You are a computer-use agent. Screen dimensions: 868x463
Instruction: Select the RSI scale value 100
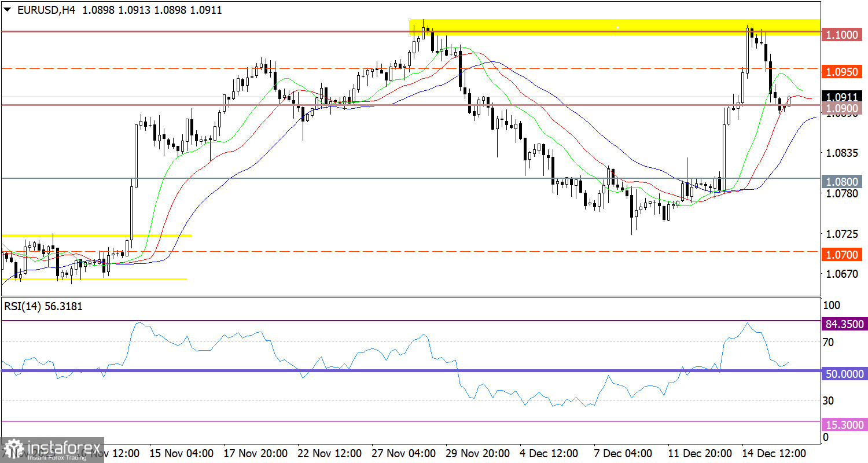831,305
